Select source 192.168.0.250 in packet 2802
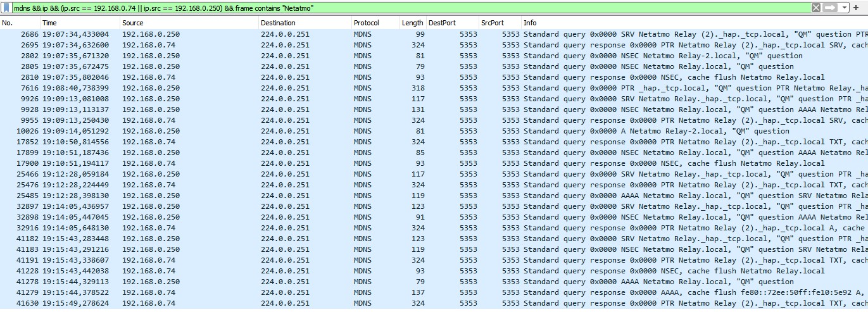 tap(151, 56)
